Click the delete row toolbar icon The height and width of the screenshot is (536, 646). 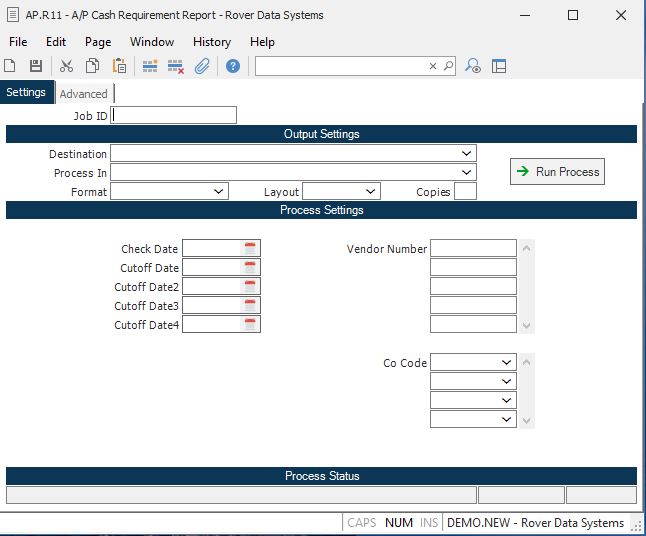[x=176, y=66]
